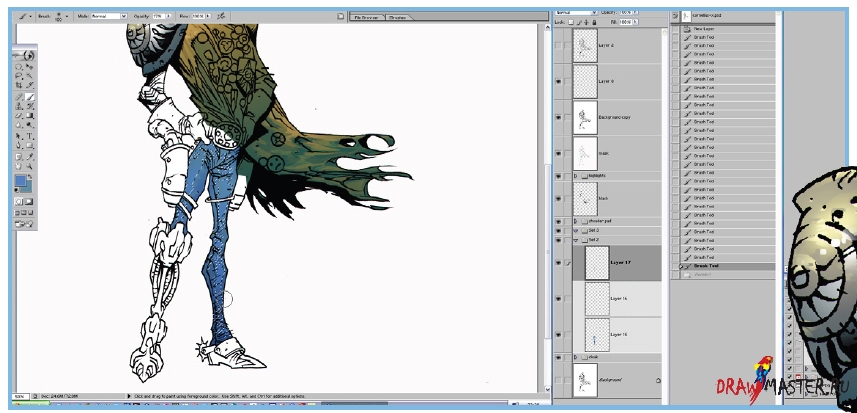Select Layer 15 thumbnail

point(597,334)
